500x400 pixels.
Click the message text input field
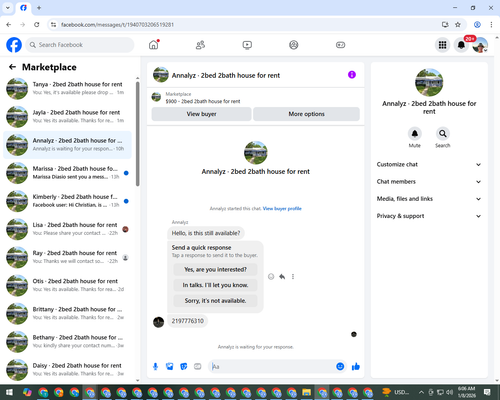(x=272, y=367)
